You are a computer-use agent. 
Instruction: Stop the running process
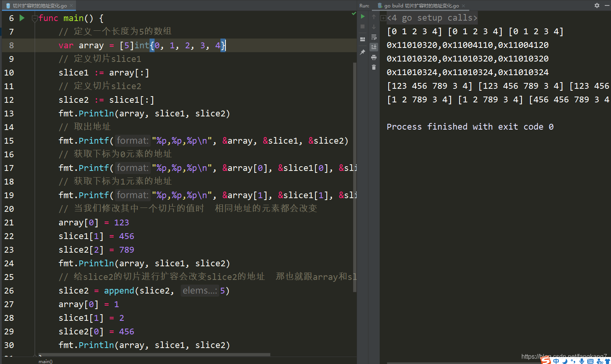(x=363, y=26)
